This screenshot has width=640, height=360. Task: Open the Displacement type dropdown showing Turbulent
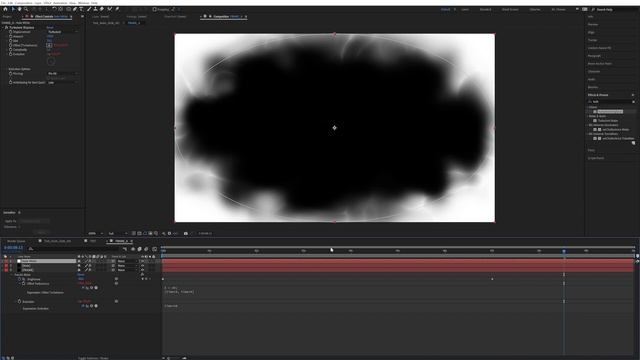pyautogui.click(x=62, y=32)
